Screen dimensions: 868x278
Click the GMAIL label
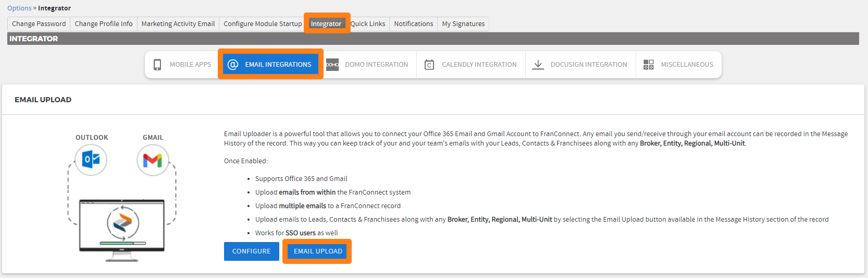(x=153, y=138)
